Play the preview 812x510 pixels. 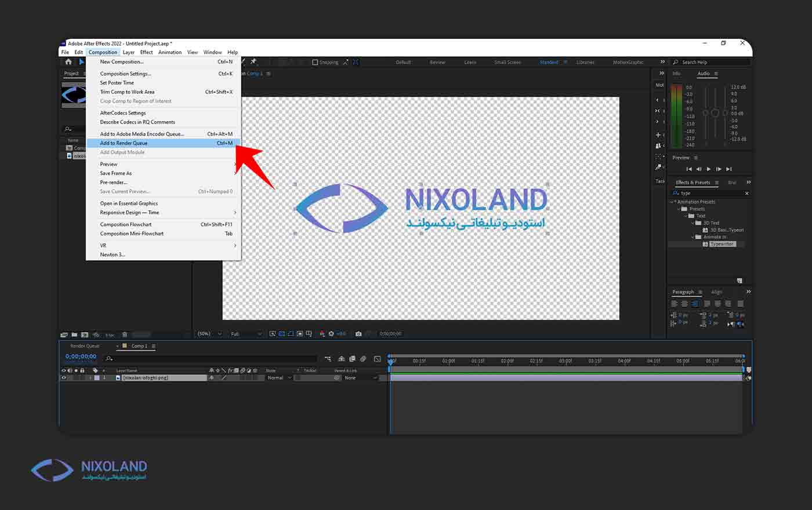(x=708, y=169)
